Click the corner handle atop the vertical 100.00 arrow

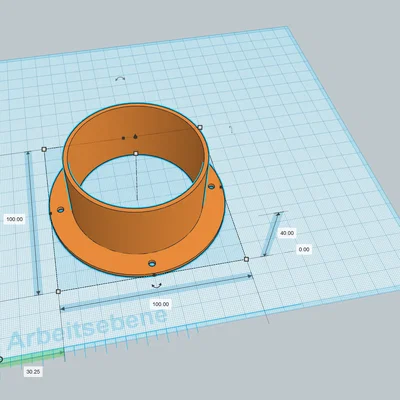[44, 149]
